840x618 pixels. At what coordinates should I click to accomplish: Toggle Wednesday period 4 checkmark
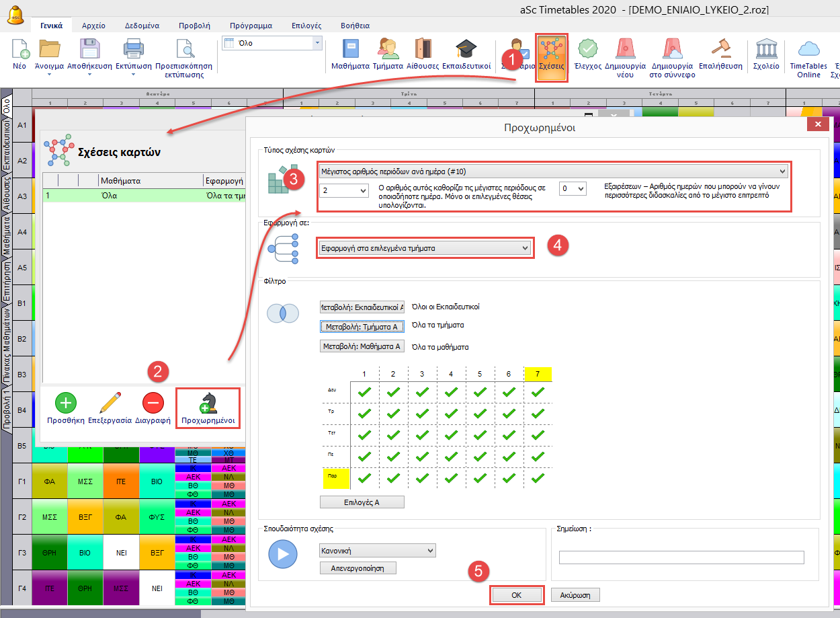point(451,435)
